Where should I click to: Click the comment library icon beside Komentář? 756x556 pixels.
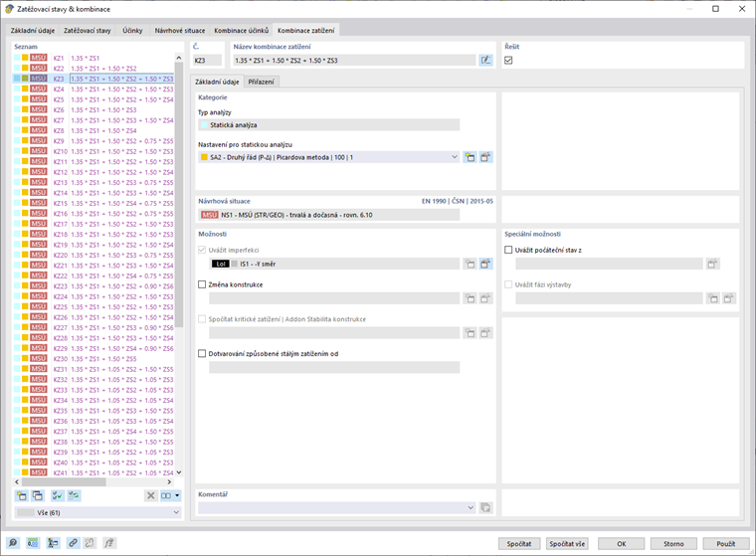click(x=485, y=508)
